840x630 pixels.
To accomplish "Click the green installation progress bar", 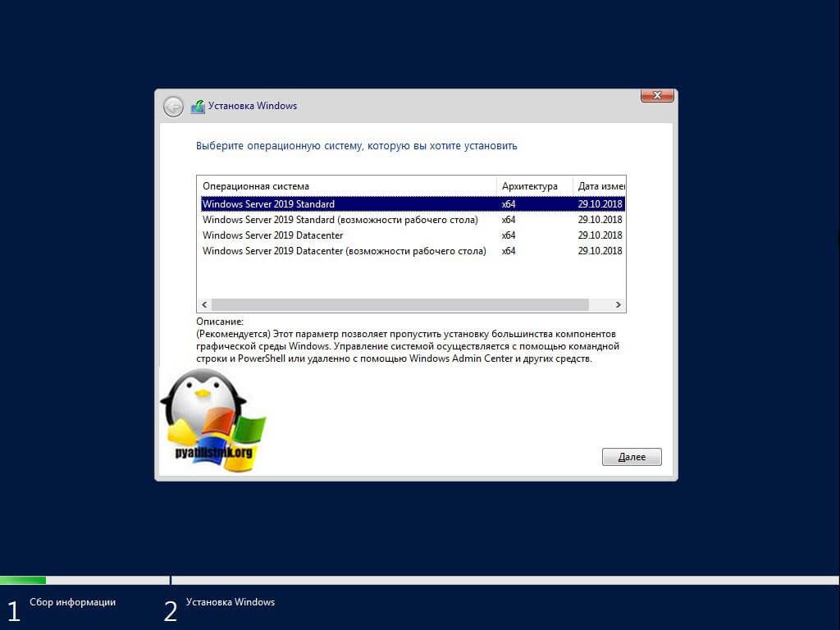I will pyautogui.click(x=23, y=580).
